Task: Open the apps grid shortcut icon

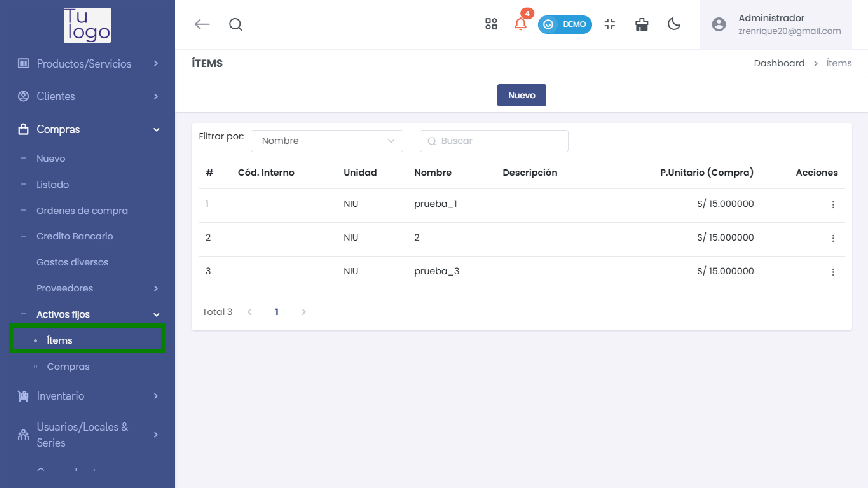Action: pyautogui.click(x=491, y=24)
